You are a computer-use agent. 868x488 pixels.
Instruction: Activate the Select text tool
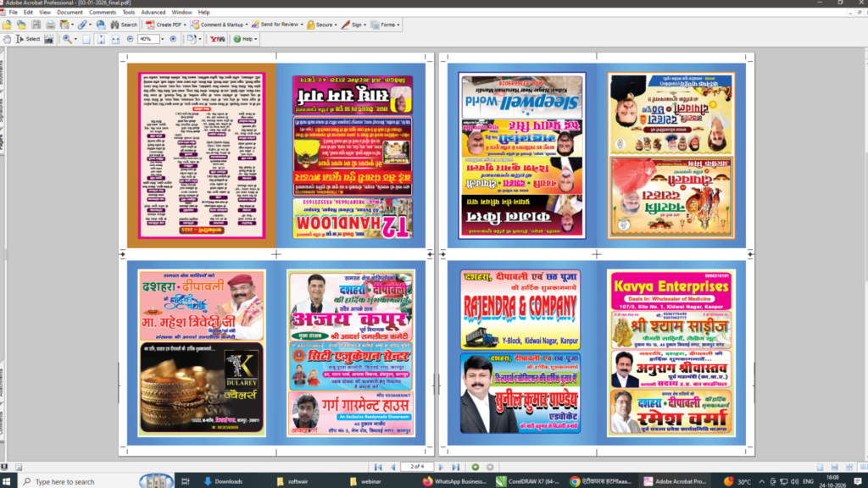pyautogui.click(x=28, y=39)
